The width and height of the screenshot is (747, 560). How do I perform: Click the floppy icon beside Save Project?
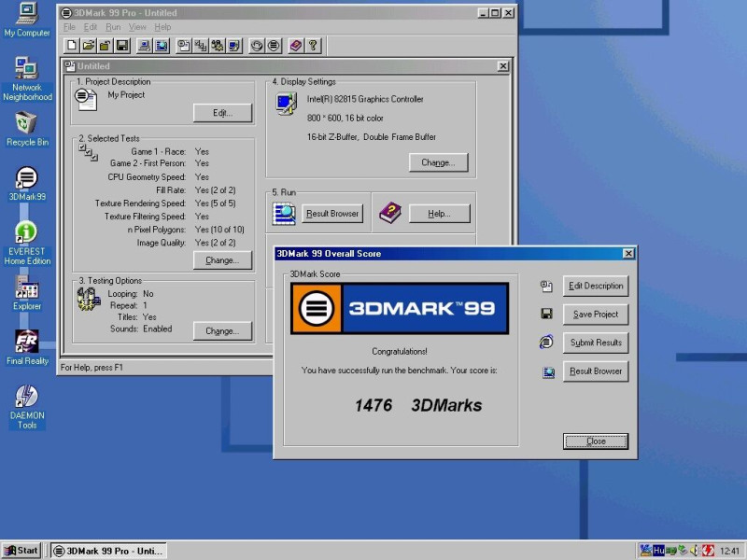click(x=546, y=314)
